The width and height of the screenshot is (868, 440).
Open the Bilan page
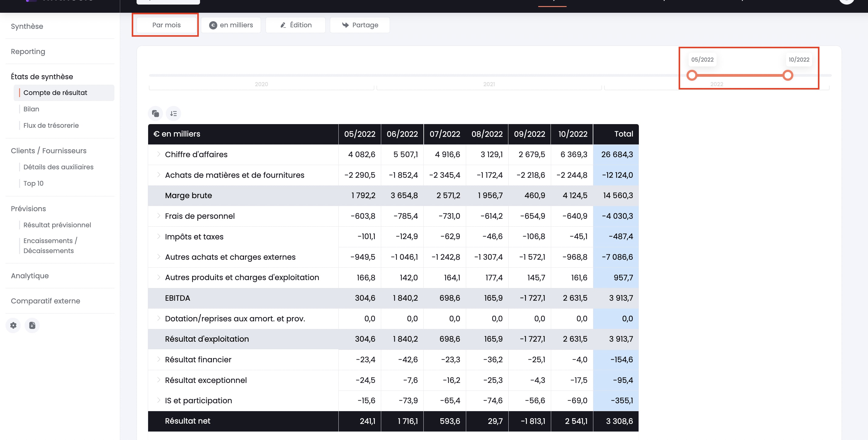[x=31, y=109]
